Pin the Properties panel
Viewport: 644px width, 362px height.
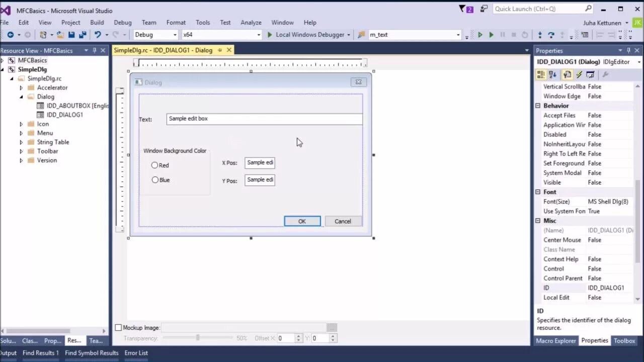629,50
